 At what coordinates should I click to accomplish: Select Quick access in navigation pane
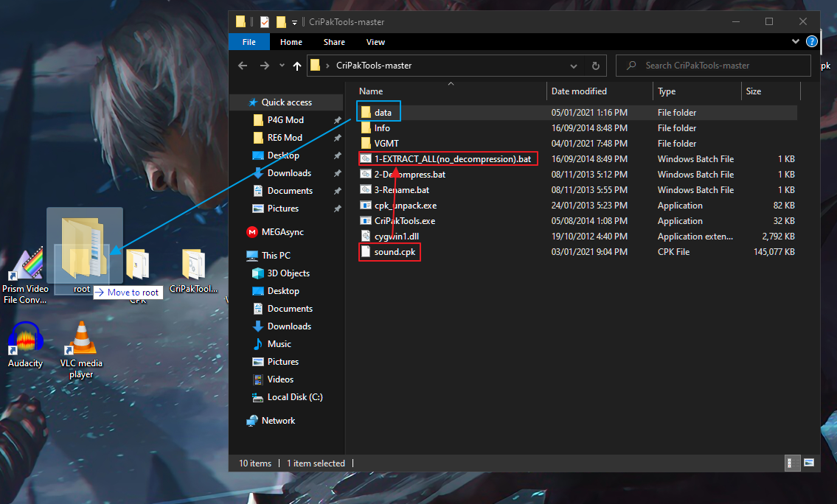click(286, 102)
